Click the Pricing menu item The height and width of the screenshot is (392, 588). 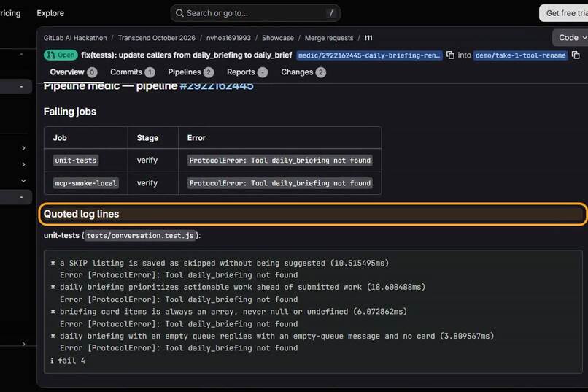pos(10,13)
